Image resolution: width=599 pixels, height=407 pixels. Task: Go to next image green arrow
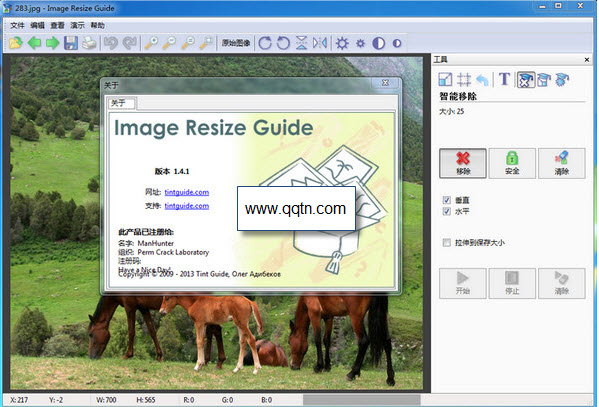52,43
